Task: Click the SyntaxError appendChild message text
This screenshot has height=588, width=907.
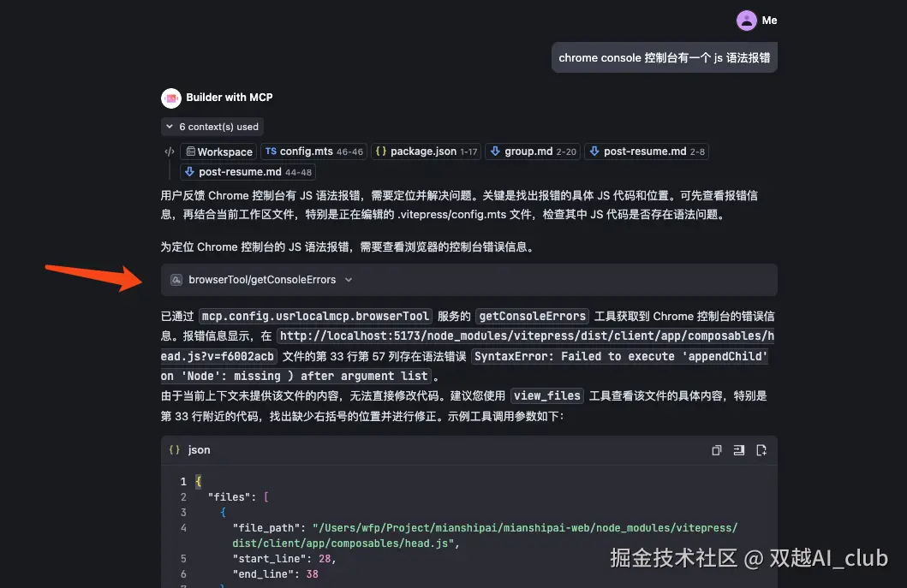Action: pyautogui.click(x=464, y=366)
